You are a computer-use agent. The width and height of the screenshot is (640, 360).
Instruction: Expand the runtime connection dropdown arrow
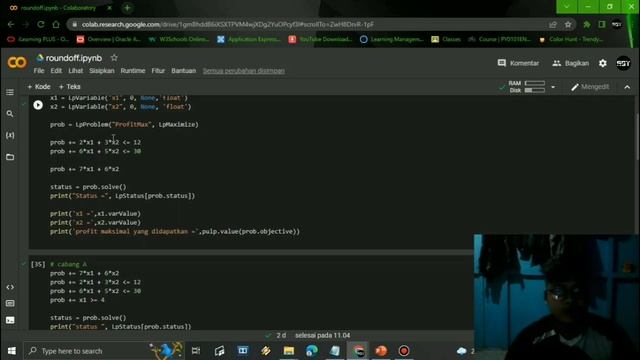pos(553,87)
